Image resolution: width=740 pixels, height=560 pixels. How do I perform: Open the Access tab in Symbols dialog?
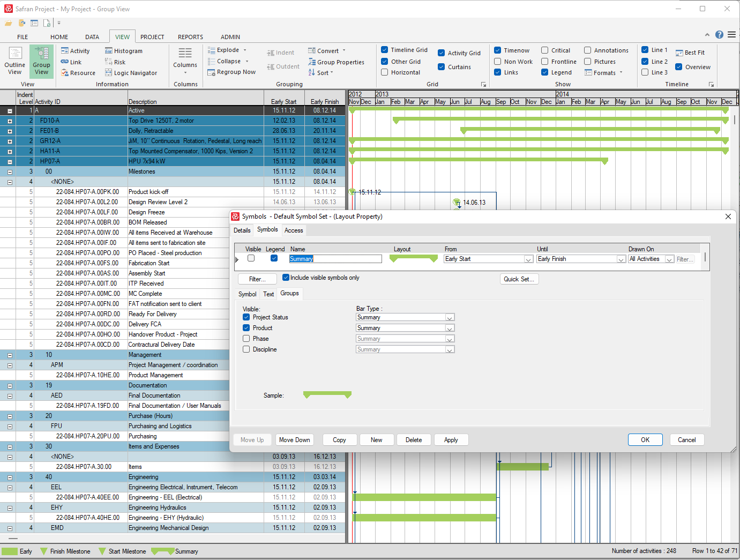[x=294, y=230]
